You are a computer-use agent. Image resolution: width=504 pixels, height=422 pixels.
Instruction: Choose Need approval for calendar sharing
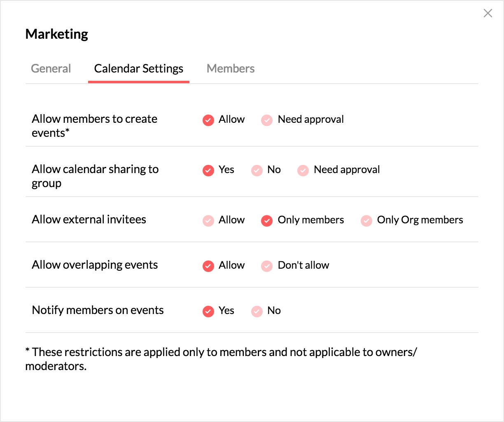coord(303,171)
